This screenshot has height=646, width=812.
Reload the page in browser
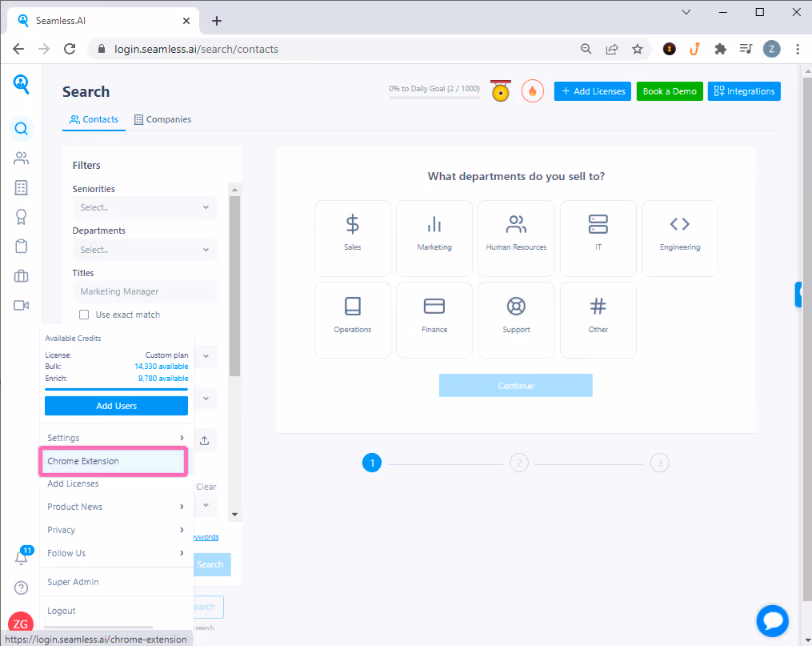70,49
